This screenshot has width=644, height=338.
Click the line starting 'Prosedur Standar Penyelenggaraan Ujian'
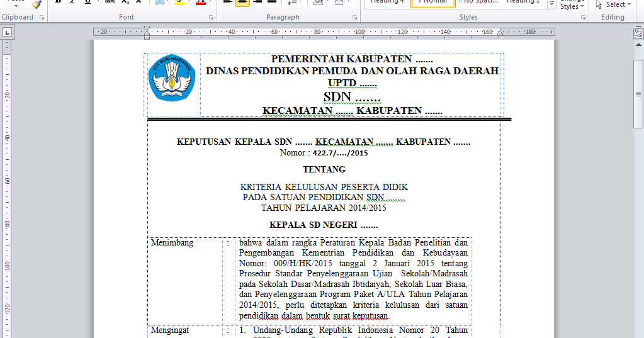(x=353, y=274)
